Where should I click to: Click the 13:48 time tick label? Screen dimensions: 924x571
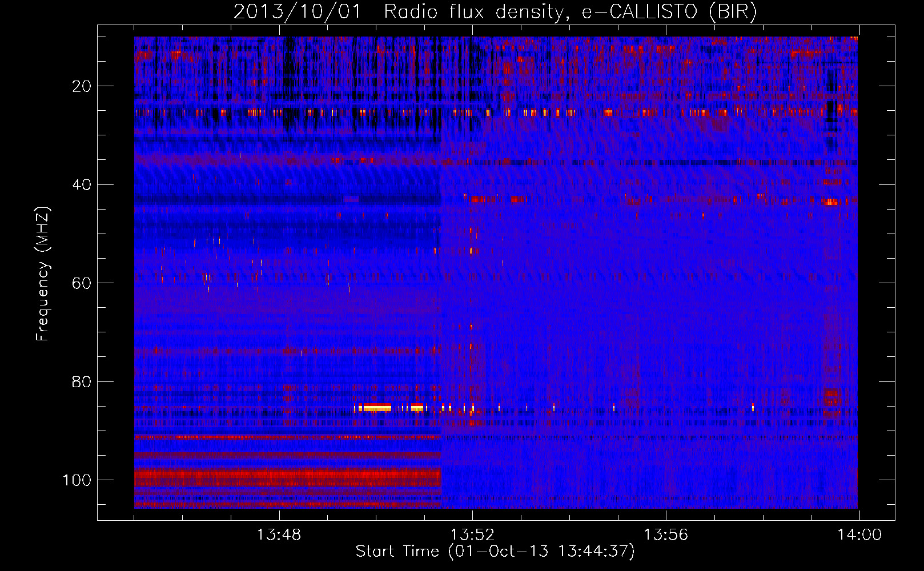[279, 535]
